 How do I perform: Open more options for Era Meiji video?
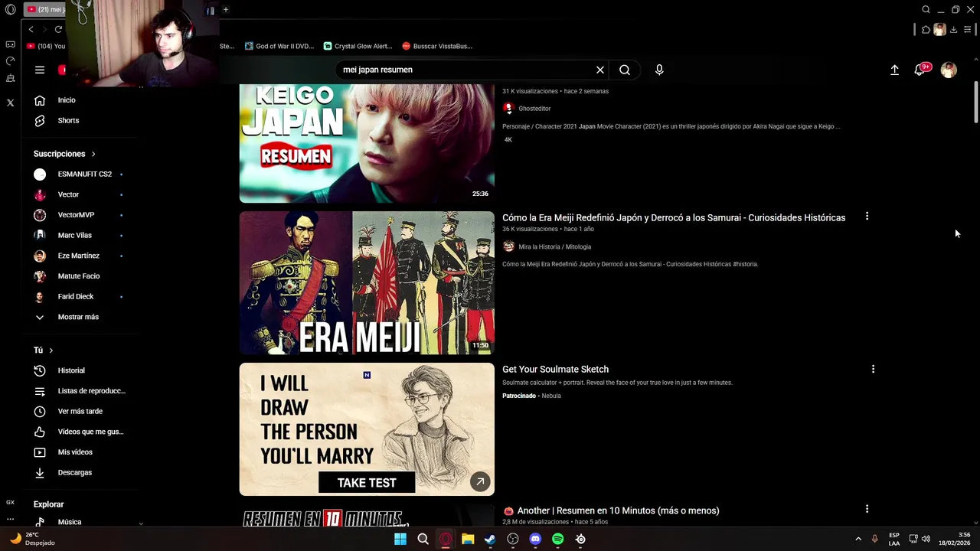click(x=867, y=217)
